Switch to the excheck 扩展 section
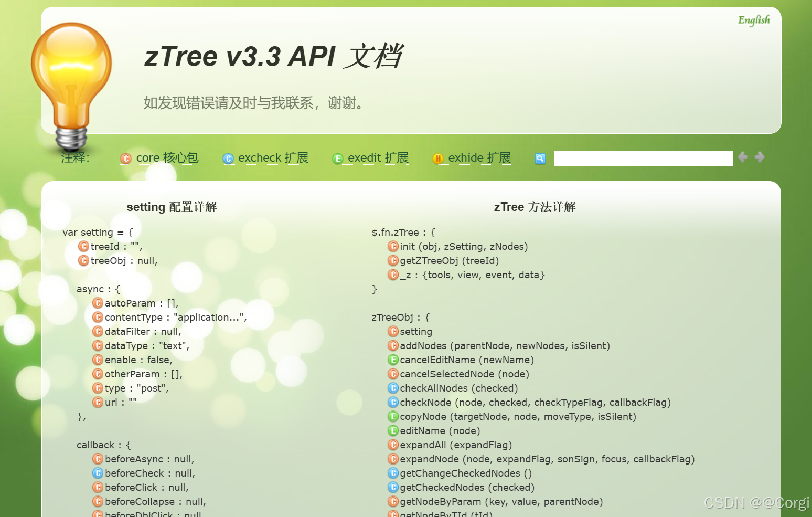Screen dimensions: 812x517 (273, 157)
